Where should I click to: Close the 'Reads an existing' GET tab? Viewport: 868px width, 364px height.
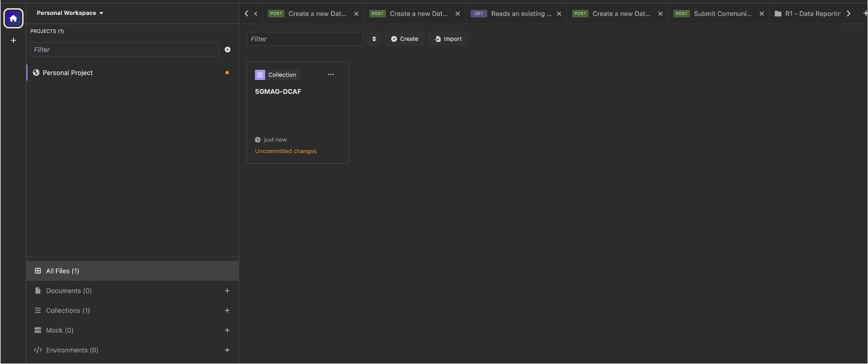click(559, 14)
